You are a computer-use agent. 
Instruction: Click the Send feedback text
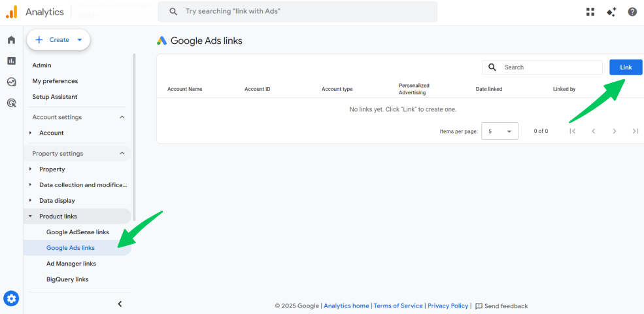[506, 305]
